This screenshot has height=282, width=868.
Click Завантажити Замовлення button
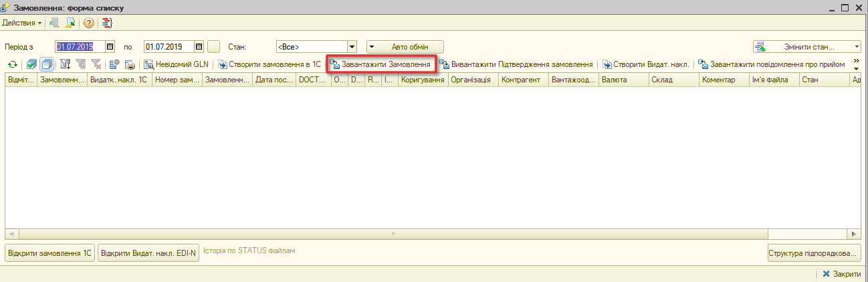coord(381,65)
